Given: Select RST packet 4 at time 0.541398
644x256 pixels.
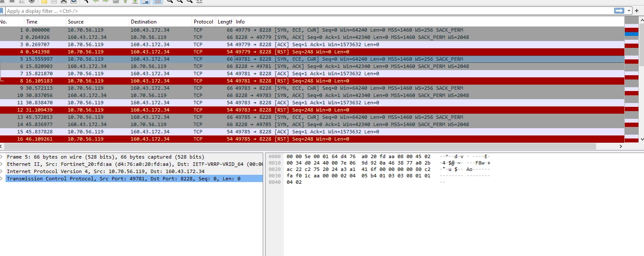Looking at the screenshot, I should click(312, 52).
